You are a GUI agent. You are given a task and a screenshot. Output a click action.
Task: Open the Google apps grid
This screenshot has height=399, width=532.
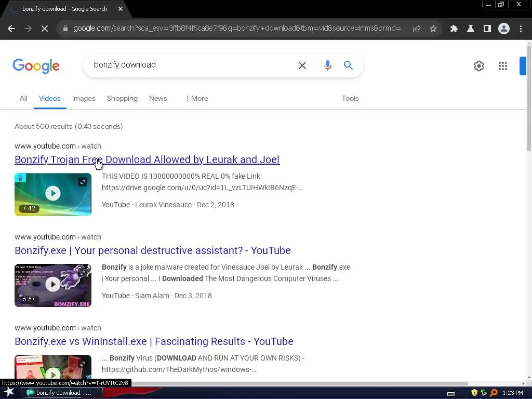[503, 66]
